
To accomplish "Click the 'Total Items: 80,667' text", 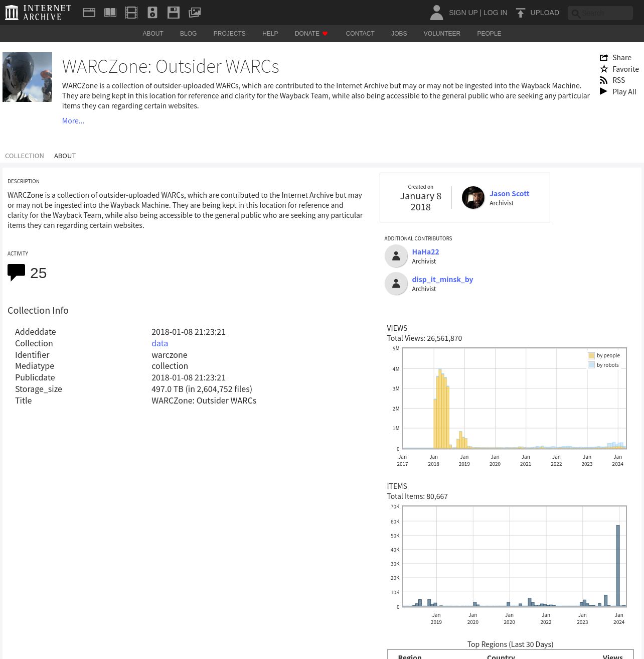I will (417, 496).
